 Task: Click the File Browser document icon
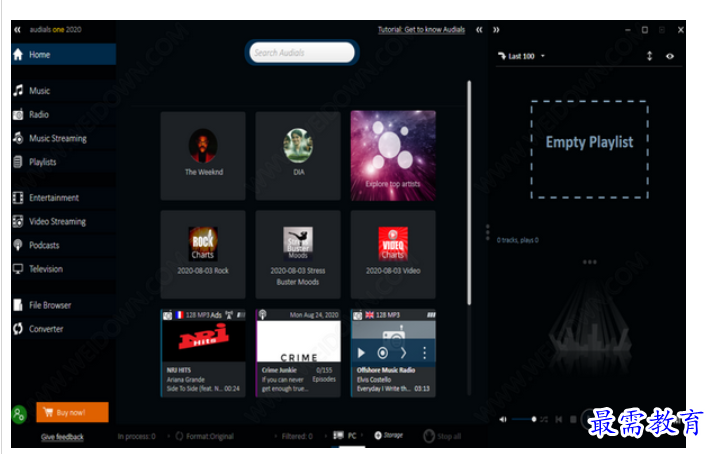click(18, 305)
